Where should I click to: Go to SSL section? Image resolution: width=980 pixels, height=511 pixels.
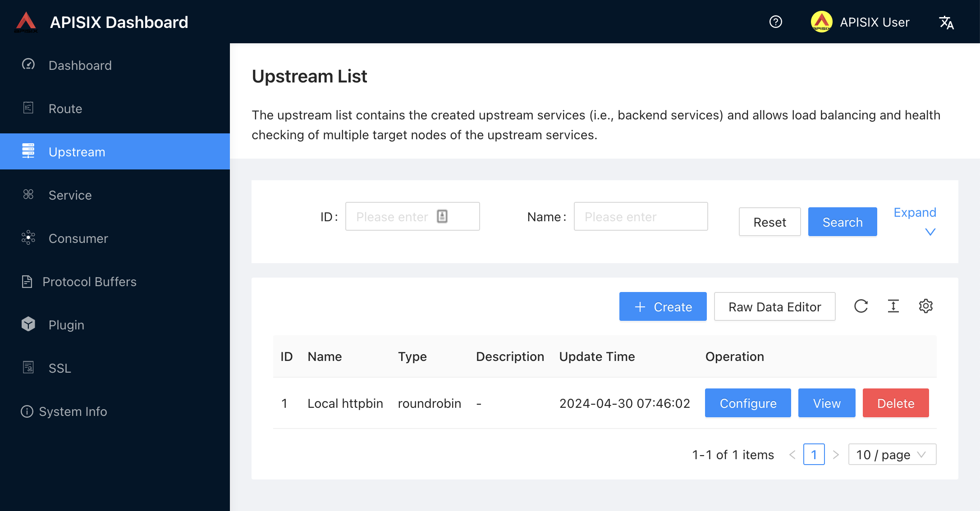point(60,368)
